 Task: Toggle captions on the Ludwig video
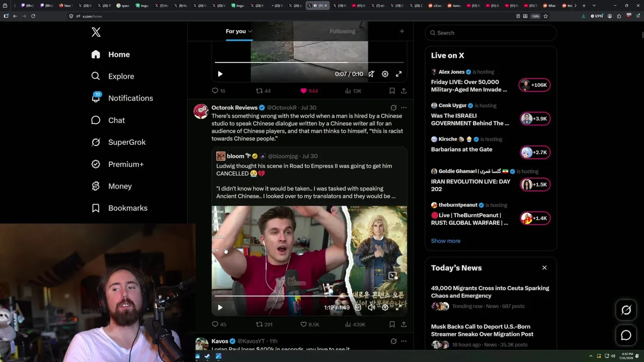point(358,307)
